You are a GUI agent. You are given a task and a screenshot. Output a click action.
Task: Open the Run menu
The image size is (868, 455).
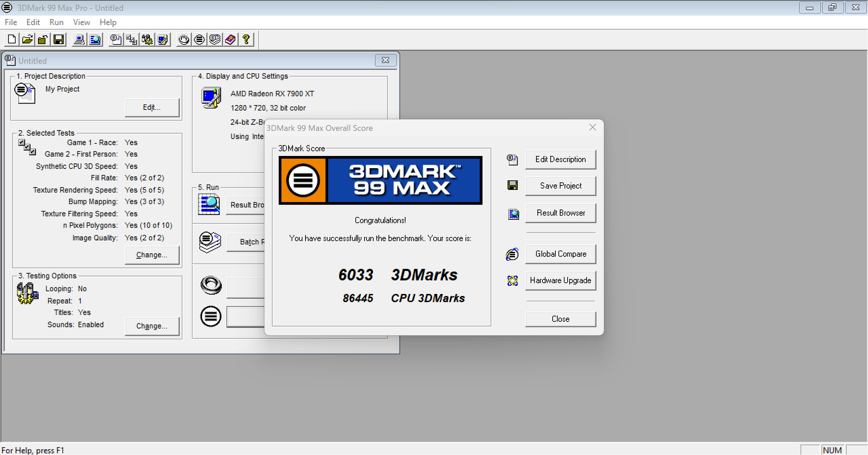tap(56, 22)
